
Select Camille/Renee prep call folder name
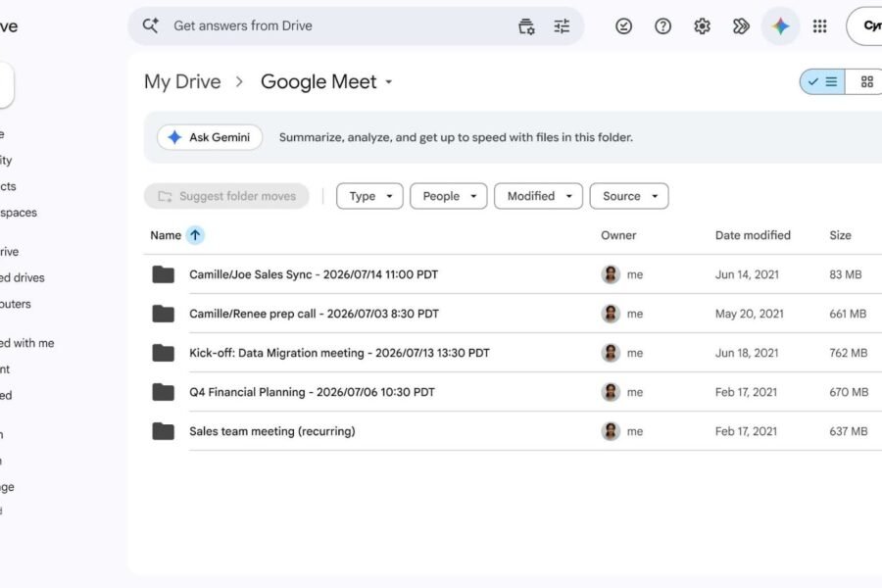314,314
